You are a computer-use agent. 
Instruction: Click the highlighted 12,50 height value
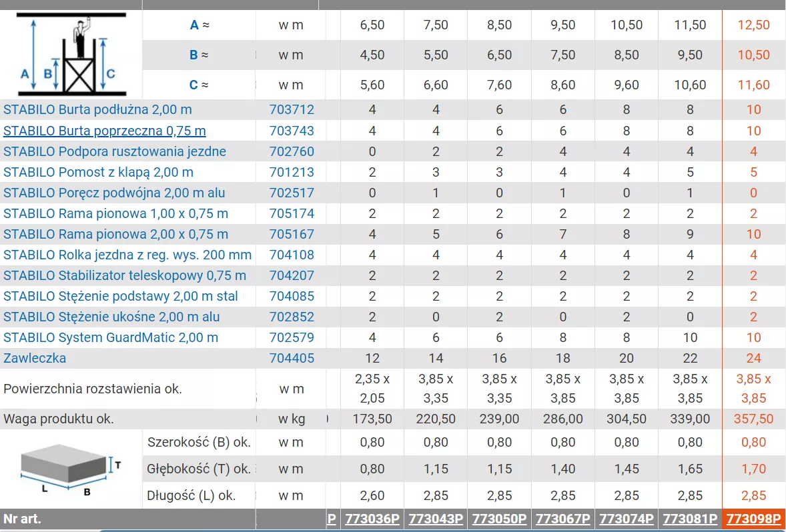754,25
